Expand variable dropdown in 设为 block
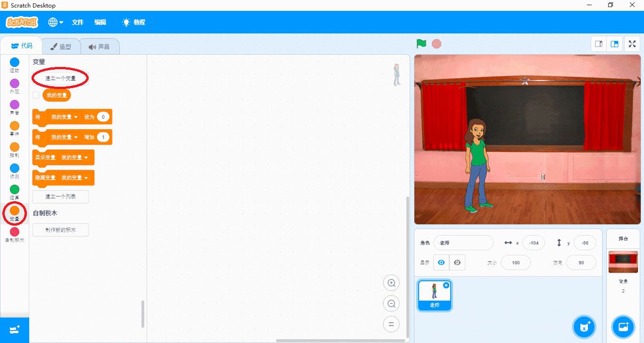This screenshot has width=644, height=343. pos(75,117)
